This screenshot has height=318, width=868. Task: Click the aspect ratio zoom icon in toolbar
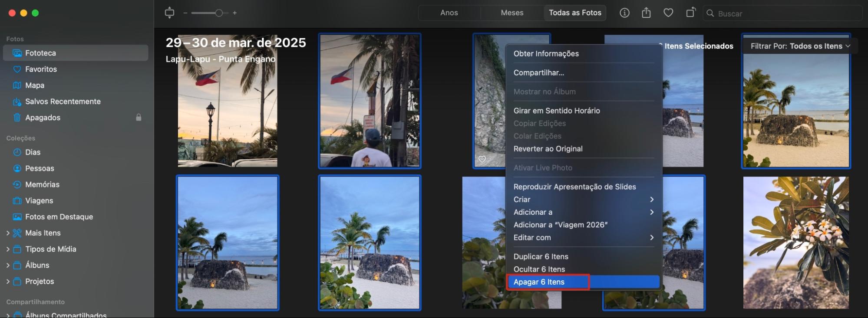click(x=169, y=13)
